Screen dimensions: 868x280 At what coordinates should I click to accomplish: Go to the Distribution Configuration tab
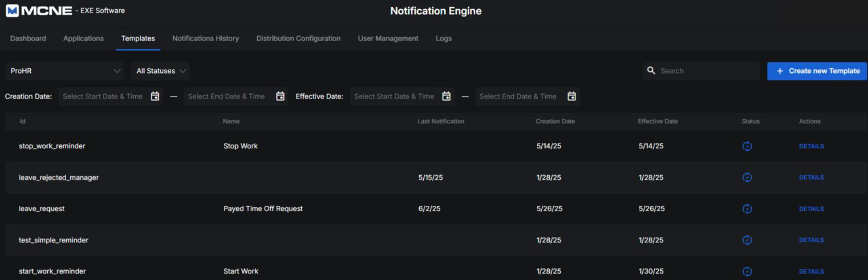coord(298,39)
